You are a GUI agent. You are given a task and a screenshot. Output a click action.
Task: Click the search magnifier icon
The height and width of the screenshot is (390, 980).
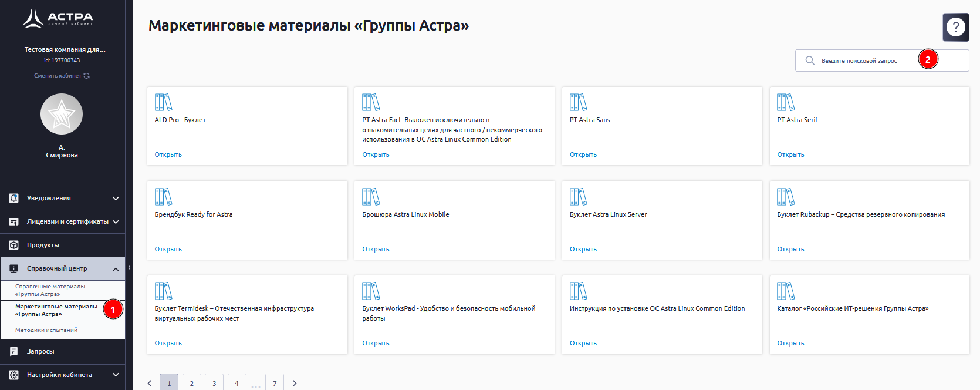coord(810,60)
